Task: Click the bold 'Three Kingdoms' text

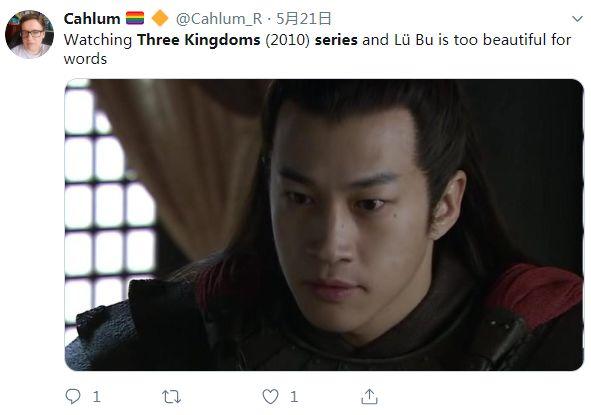Action: click(x=199, y=40)
